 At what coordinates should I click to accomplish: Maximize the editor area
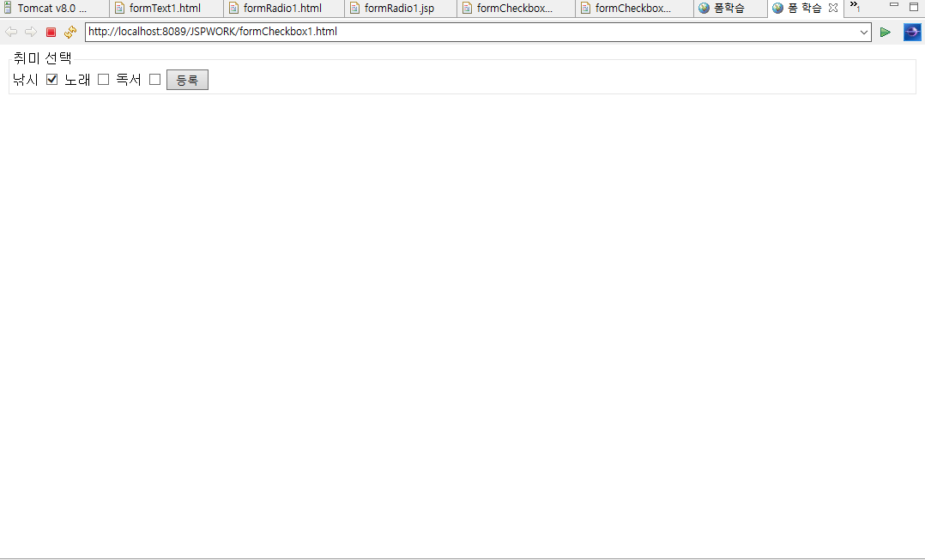tap(914, 7)
